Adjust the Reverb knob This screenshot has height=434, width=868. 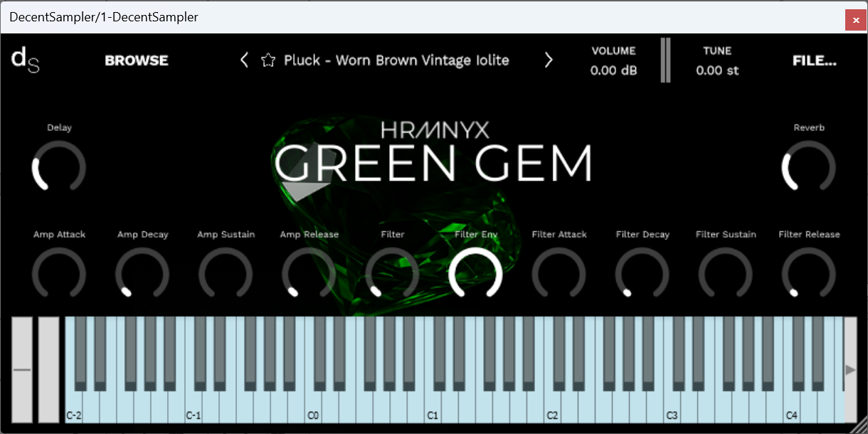809,166
